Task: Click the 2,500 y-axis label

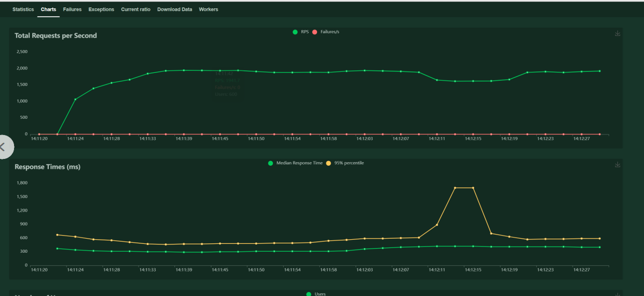Action: point(22,52)
